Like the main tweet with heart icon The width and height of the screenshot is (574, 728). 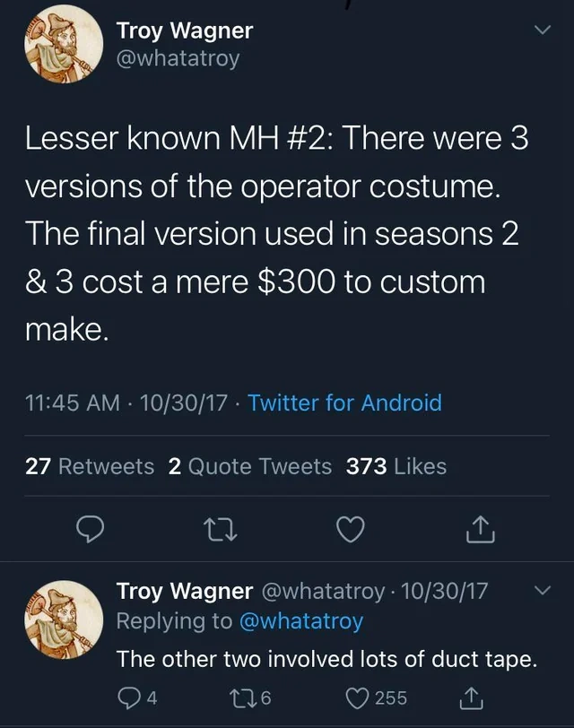(x=350, y=530)
